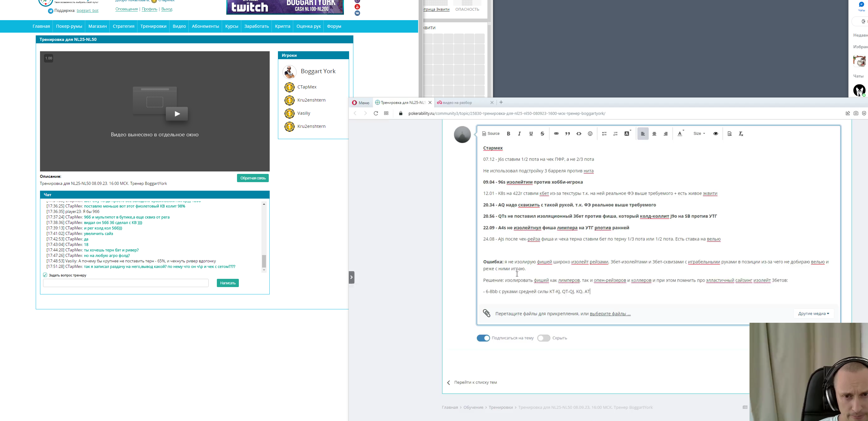This screenshot has height=421, width=868.
Task: Click the paperclip attachment icon
Action: [x=487, y=313]
